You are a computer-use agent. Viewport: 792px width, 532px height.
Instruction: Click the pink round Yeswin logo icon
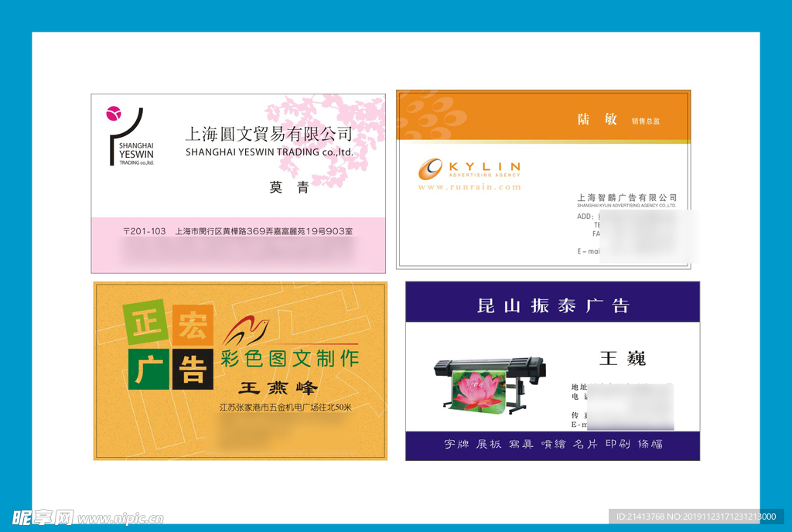[114, 114]
